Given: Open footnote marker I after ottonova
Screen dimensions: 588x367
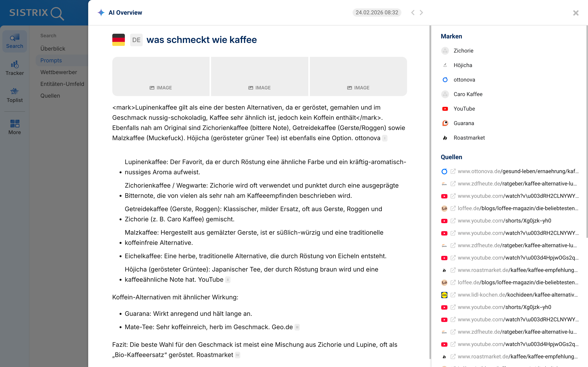Looking at the screenshot, I should point(385,138).
